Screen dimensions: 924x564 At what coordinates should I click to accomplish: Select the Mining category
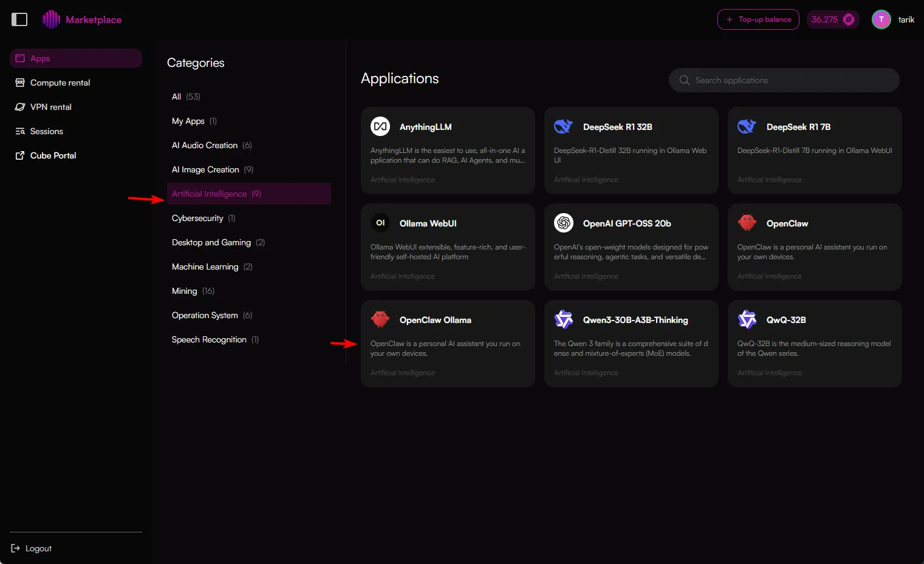tap(249, 291)
